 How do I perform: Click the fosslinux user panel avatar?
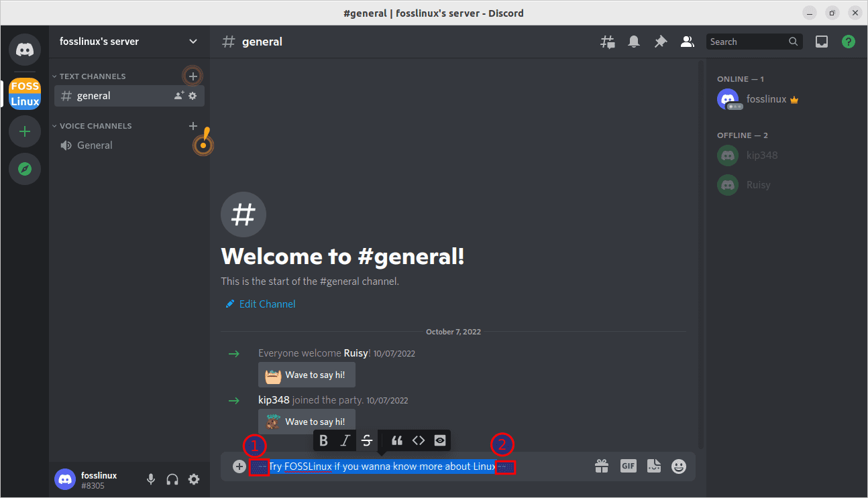tap(65, 479)
